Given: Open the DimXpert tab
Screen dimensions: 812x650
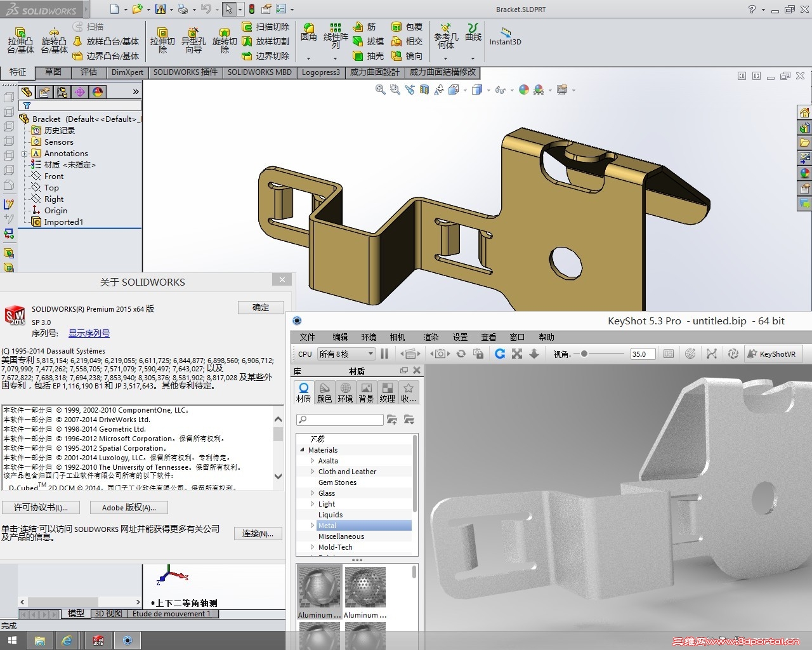Looking at the screenshot, I should coord(128,72).
